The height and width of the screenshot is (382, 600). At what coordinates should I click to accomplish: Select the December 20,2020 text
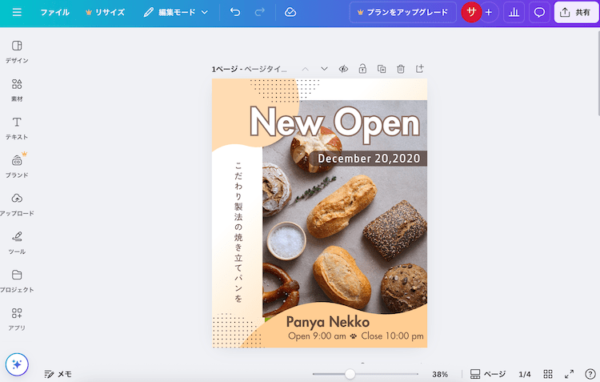point(369,158)
